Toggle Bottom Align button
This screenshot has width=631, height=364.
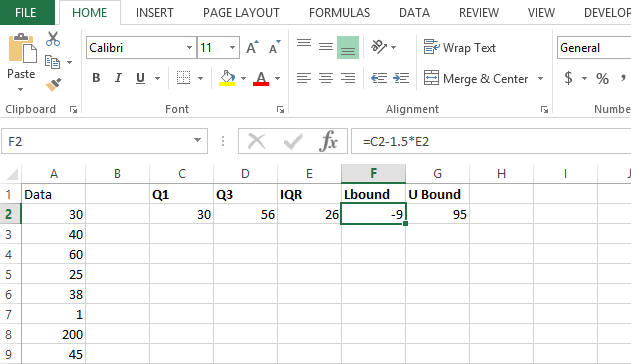(x=348, y=47)
